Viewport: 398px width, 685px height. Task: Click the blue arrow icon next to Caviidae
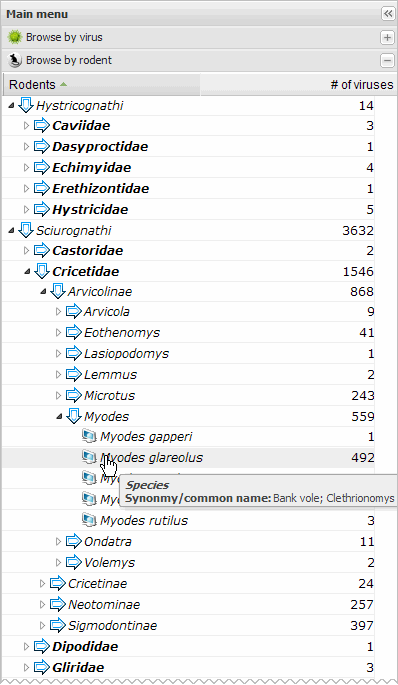[42, 126]
